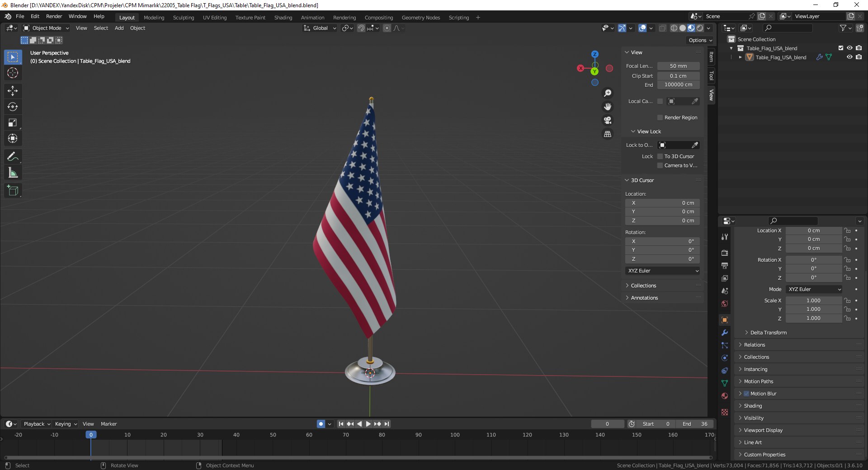Activate the Transform tool

click(x=13, y=138)
